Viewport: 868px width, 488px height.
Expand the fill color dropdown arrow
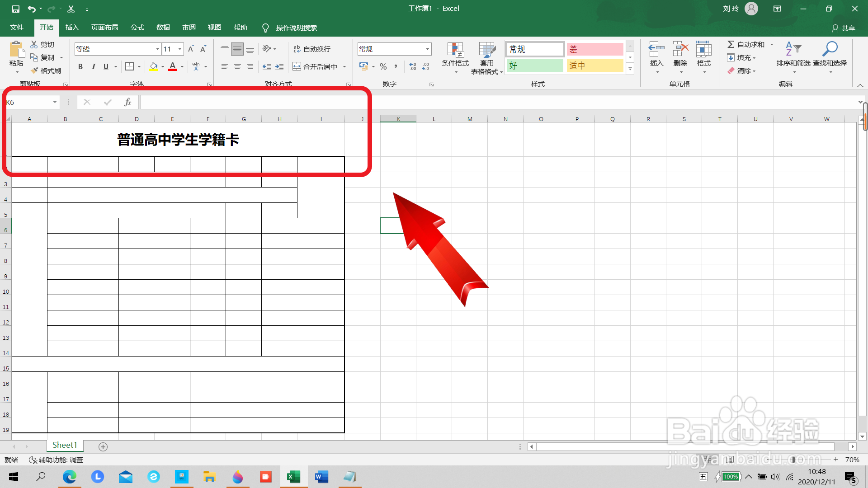[x=163, y=66]
